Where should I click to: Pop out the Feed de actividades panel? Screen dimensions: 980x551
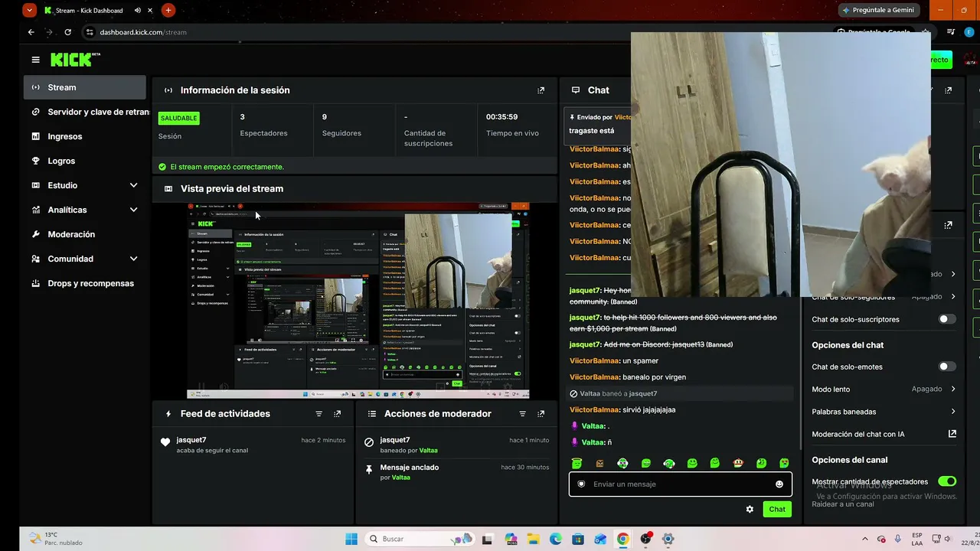337,414
